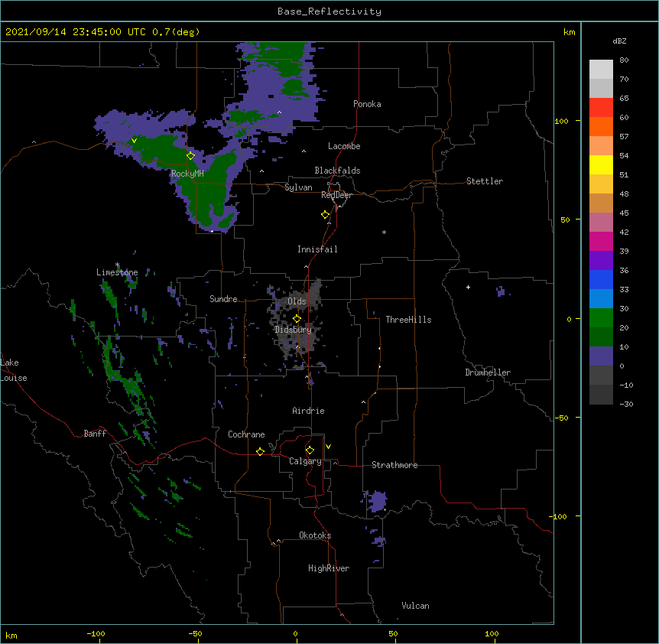The image size is (659, 644).
Task: Click the yellow diamond marker near RockyMH
Action: 190,155
